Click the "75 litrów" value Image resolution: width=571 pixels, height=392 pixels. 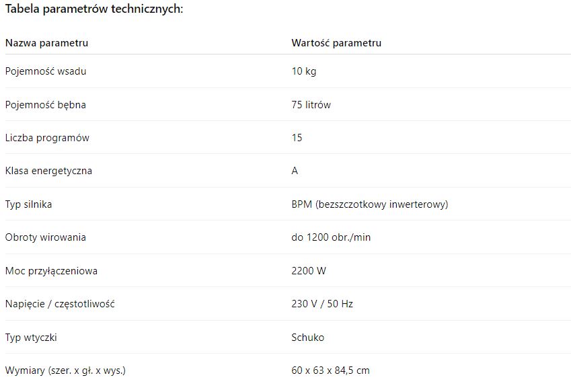coord(311,105)
